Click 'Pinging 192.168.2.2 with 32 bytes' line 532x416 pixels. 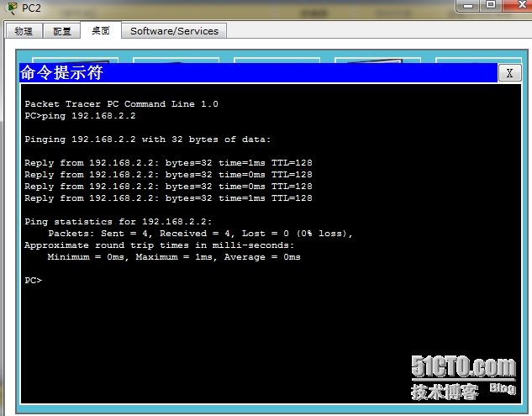click(148, 140)
